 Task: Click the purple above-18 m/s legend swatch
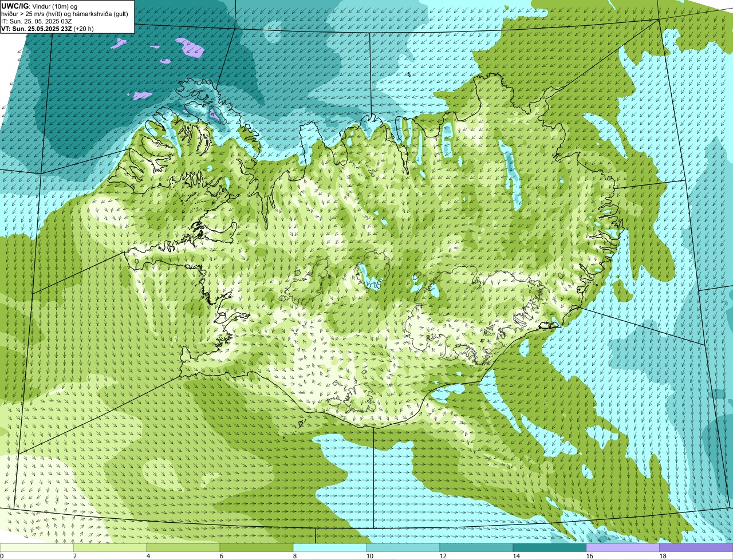(x=696, y=547)
